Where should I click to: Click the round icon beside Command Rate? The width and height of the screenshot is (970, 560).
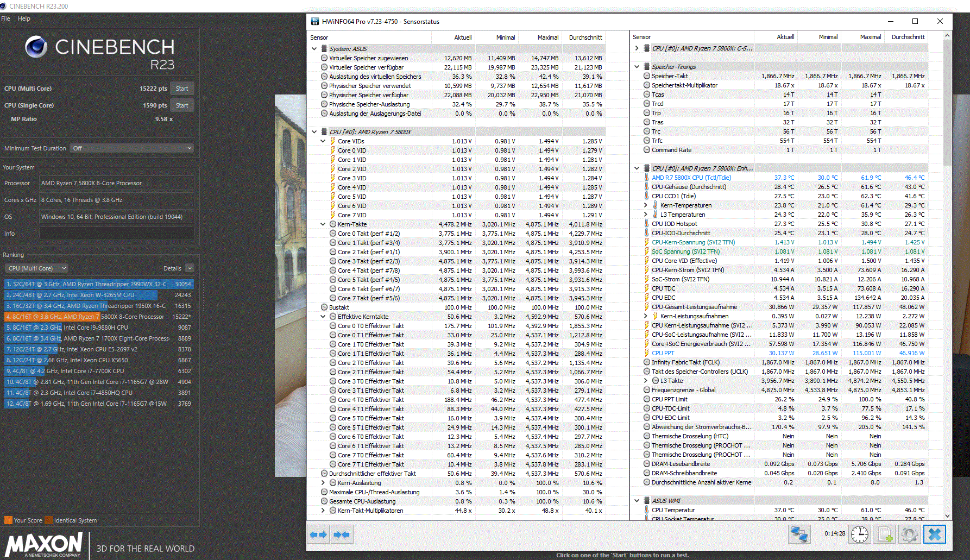click(647, 150)
